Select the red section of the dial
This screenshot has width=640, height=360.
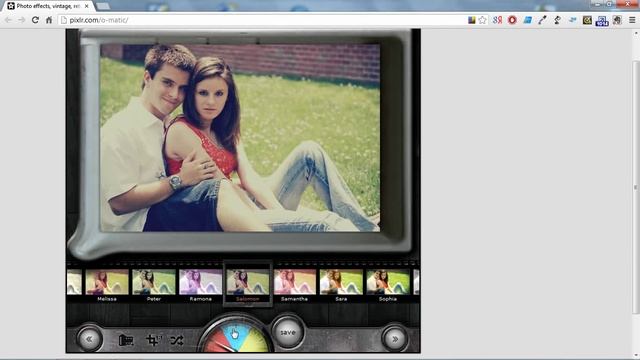click(x=216, y=341)
